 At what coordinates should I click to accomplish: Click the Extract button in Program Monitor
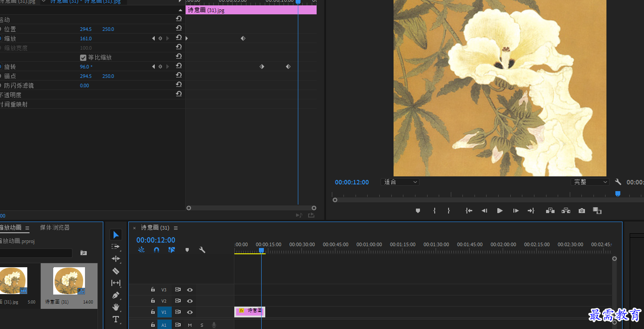(x=566, y=210)
